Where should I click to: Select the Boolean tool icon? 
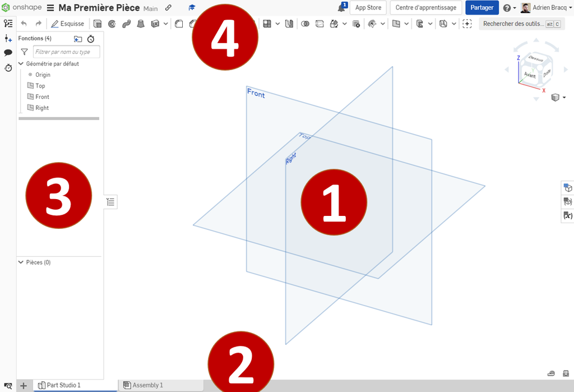click(x=305, y=24)
